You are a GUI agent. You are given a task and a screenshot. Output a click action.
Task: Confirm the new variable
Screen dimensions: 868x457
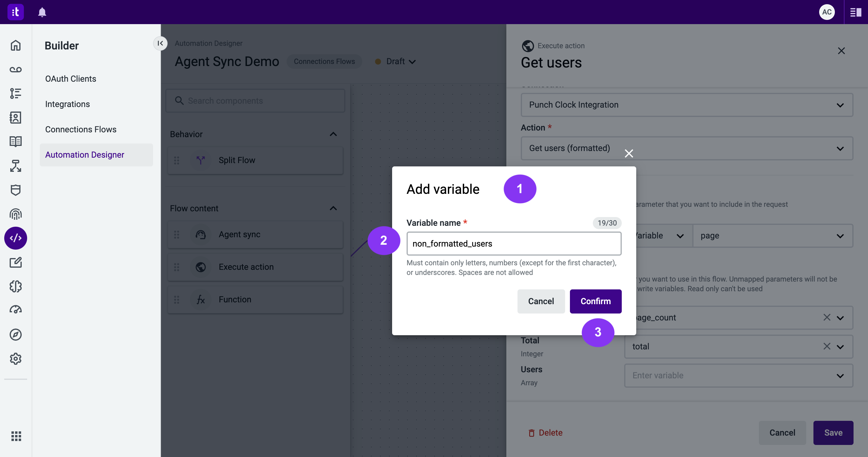click(x=596, y=301)
